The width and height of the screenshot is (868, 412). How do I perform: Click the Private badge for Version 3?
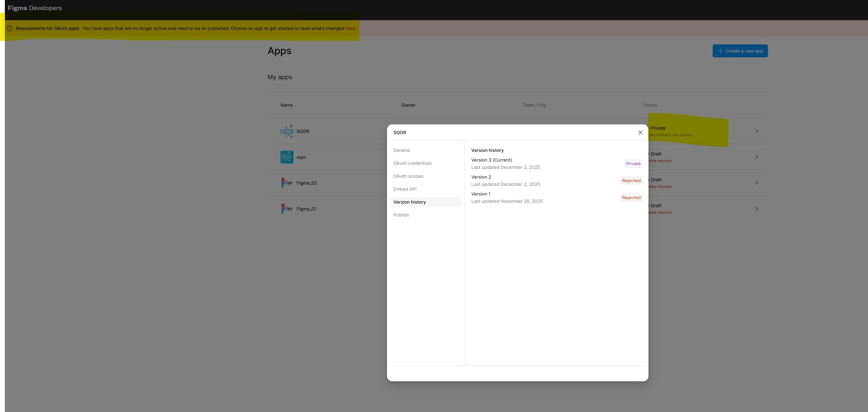[633, 164]
